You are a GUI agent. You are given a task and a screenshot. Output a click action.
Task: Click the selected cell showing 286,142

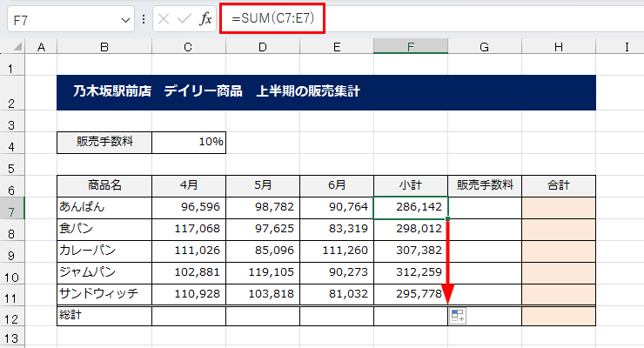411,208
